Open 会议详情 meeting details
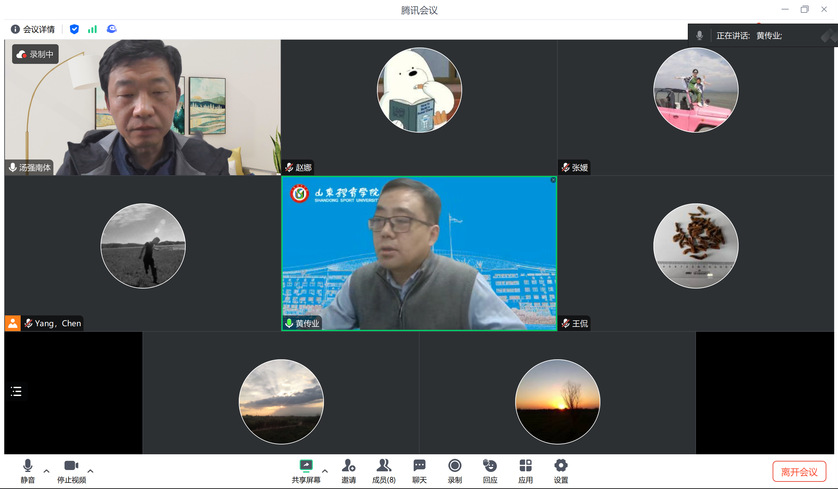838x489 pixels. (33, 29)
